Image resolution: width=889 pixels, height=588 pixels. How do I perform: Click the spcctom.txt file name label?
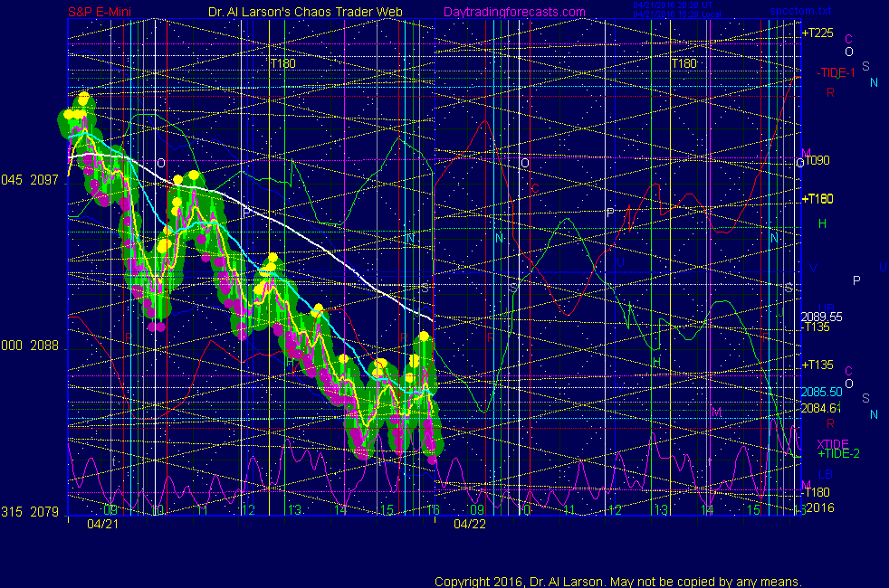[x=800, y=11]
